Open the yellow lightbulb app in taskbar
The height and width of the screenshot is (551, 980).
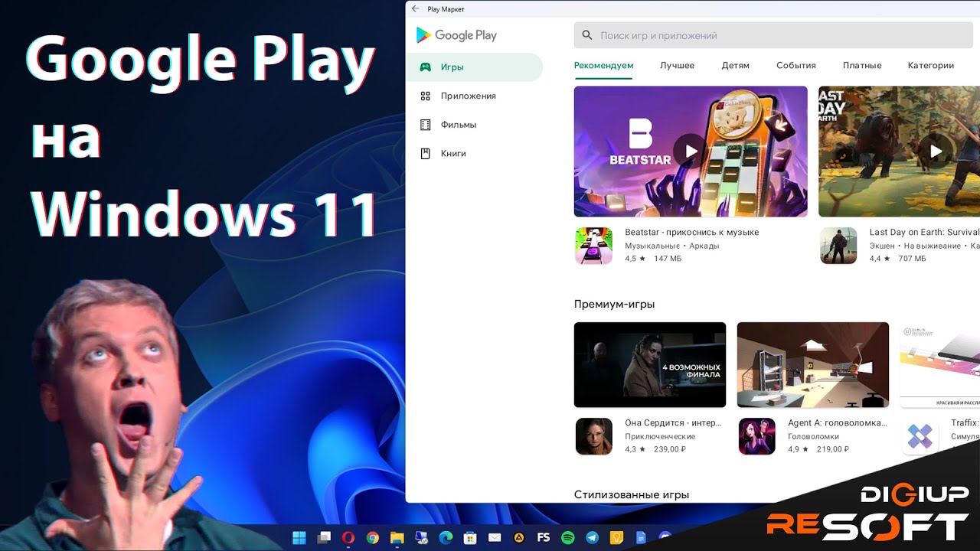[x=616, y=538]
